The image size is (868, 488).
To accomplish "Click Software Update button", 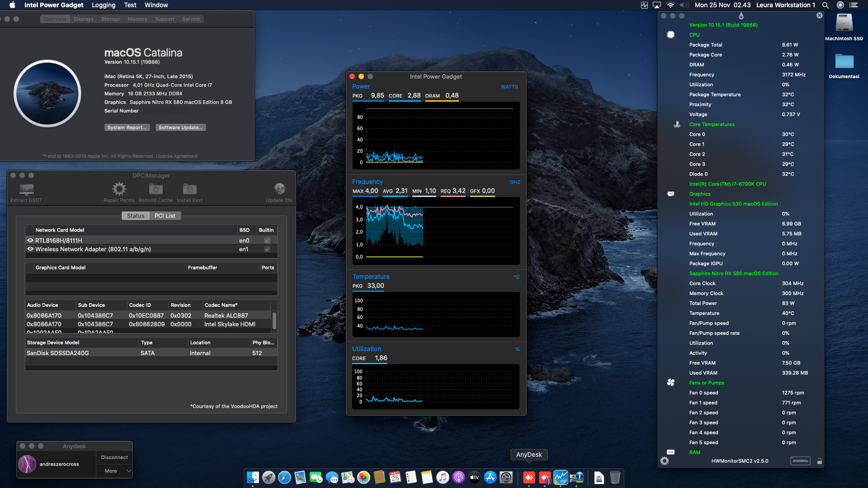I will click(x=181, y=127).
